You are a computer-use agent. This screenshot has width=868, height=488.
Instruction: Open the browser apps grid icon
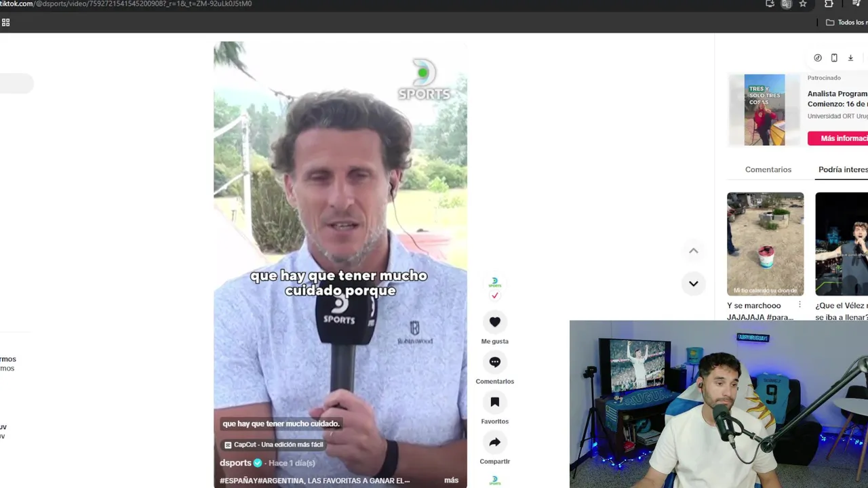coord(5,22)
